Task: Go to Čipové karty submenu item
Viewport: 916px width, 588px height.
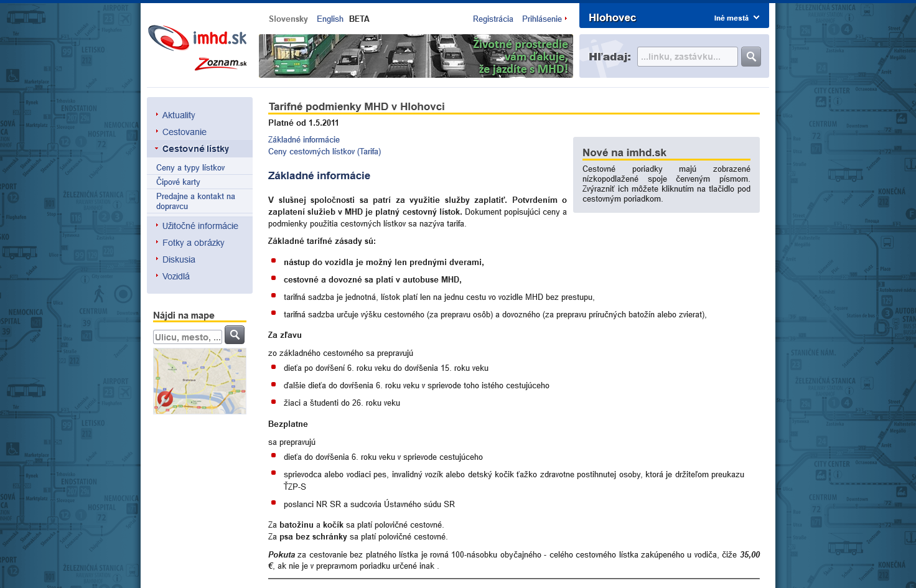Action: [x=178, y=182]
